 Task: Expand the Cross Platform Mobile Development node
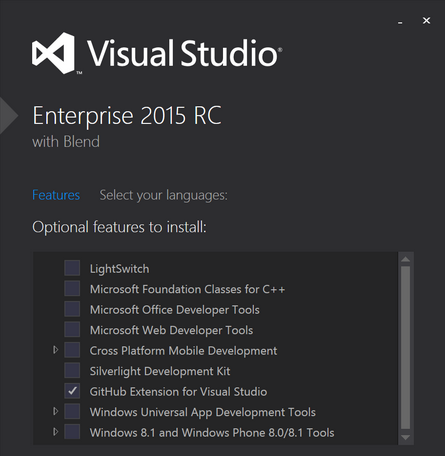[x=56, y=350]
